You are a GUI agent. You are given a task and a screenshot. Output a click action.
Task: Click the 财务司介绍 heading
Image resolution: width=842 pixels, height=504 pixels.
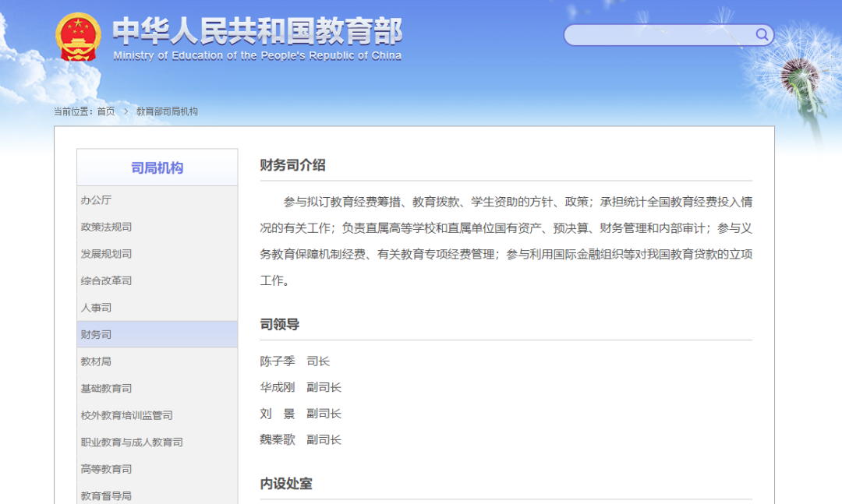pos(292,165)
